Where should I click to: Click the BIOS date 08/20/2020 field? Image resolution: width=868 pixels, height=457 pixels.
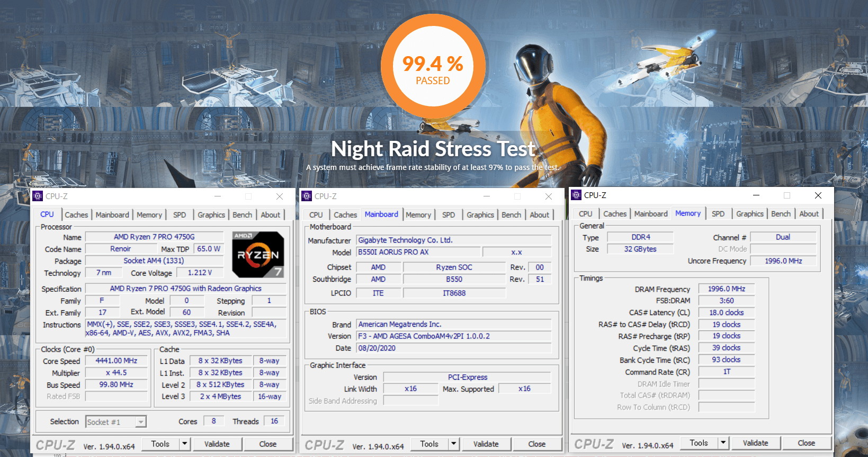454,348
